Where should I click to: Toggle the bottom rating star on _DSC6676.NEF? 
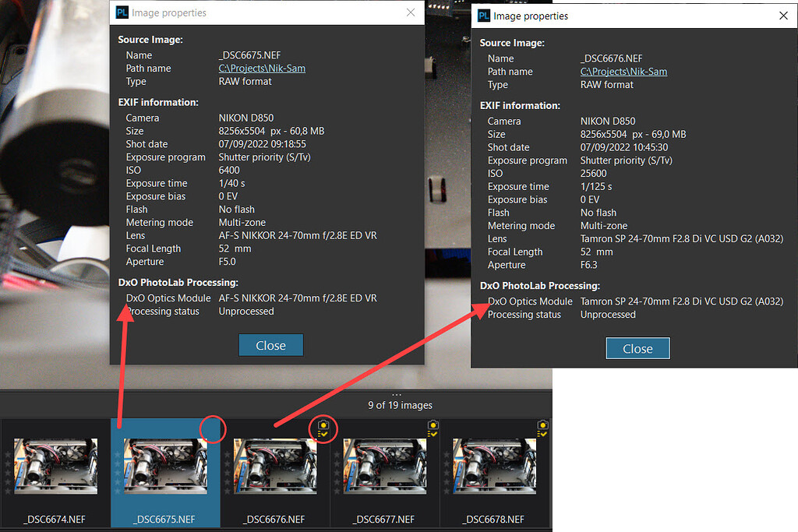(227, 491)
